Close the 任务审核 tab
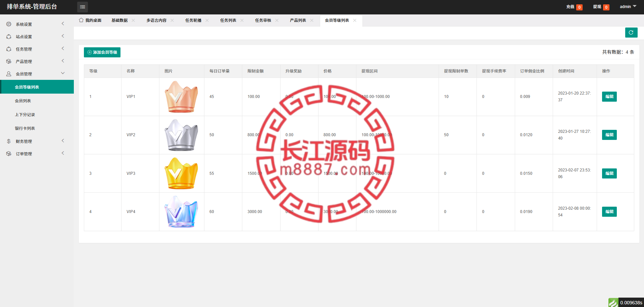This screenshot has width=644, height=307. tap(277, 20)
